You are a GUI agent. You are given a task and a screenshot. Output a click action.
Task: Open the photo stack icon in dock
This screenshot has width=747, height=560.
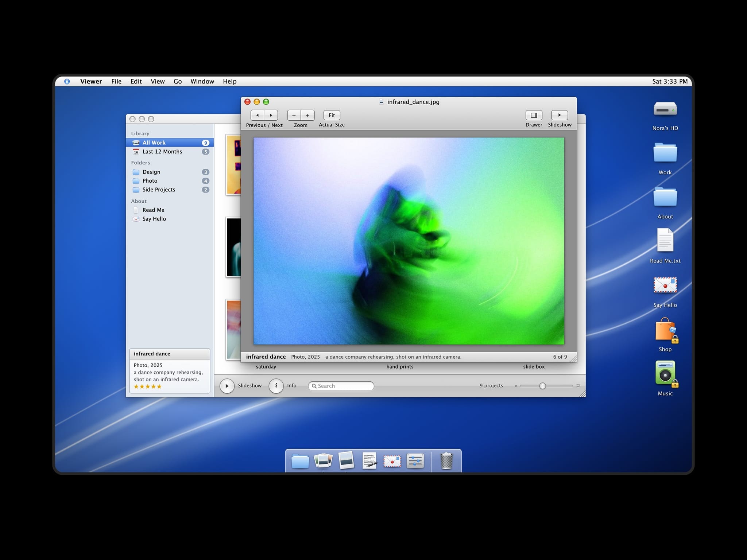coord(323,460)
